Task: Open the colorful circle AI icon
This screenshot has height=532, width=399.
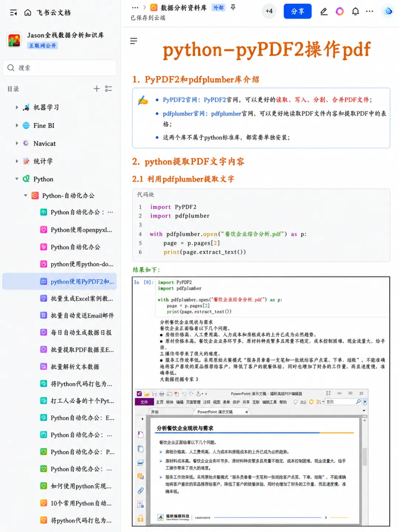Action: (x=340, y=11)
